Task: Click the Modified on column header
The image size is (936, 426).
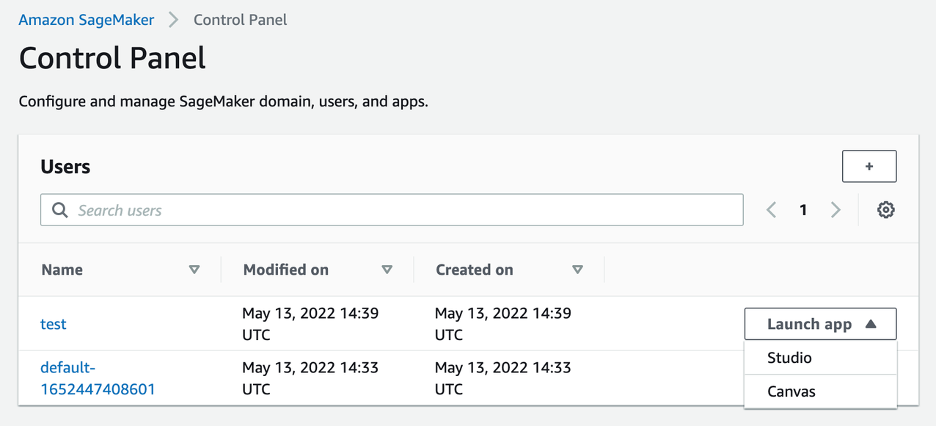Action: (x=285, y=270)
